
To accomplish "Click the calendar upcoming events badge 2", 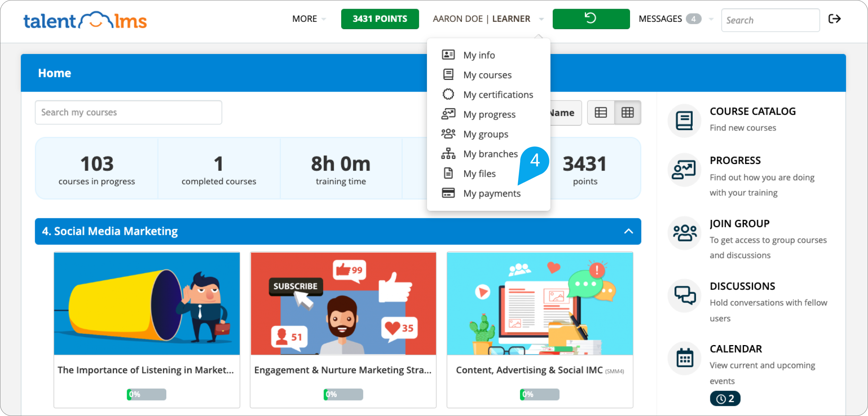I will pos(725,398).
